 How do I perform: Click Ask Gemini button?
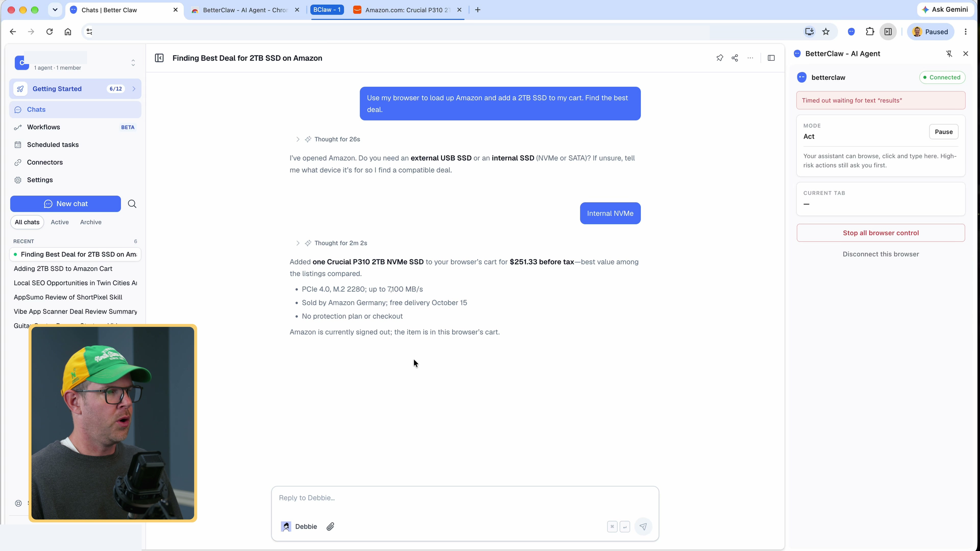pos(945,9)
